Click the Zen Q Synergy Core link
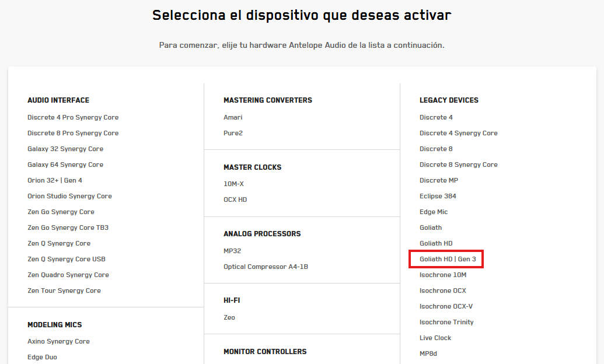 (59, 243)
